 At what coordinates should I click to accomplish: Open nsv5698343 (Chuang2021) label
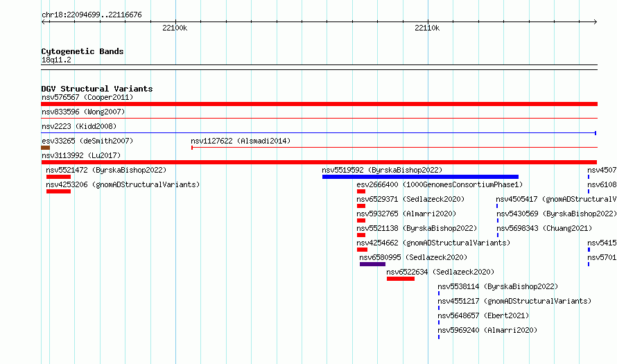coord(544,228)
